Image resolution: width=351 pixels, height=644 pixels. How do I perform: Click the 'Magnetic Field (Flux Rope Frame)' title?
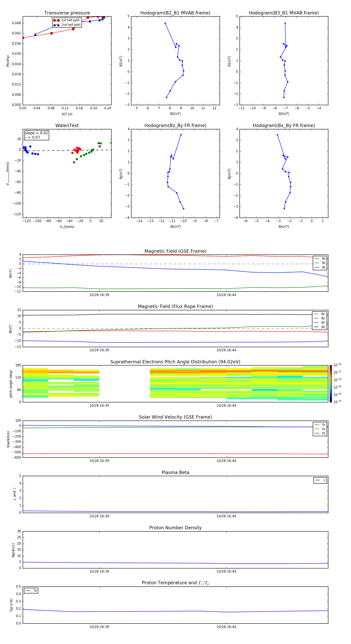coord(175,307)
